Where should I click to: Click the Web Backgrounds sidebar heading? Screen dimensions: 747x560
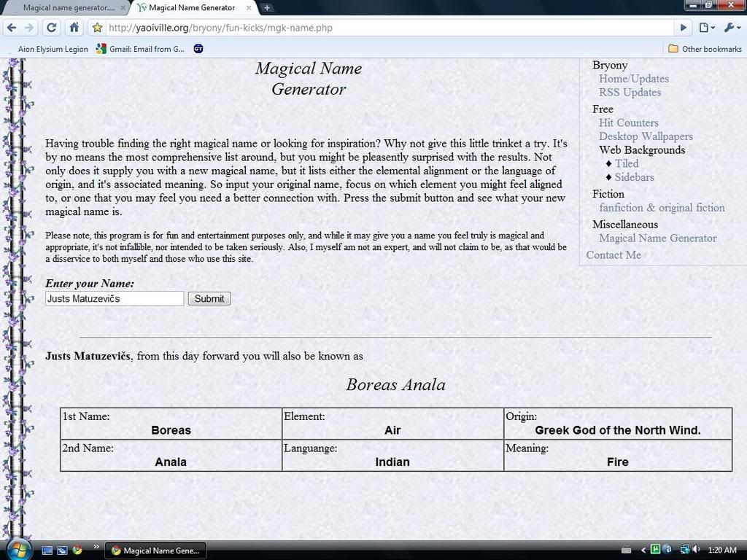click(x=642, y=150)
